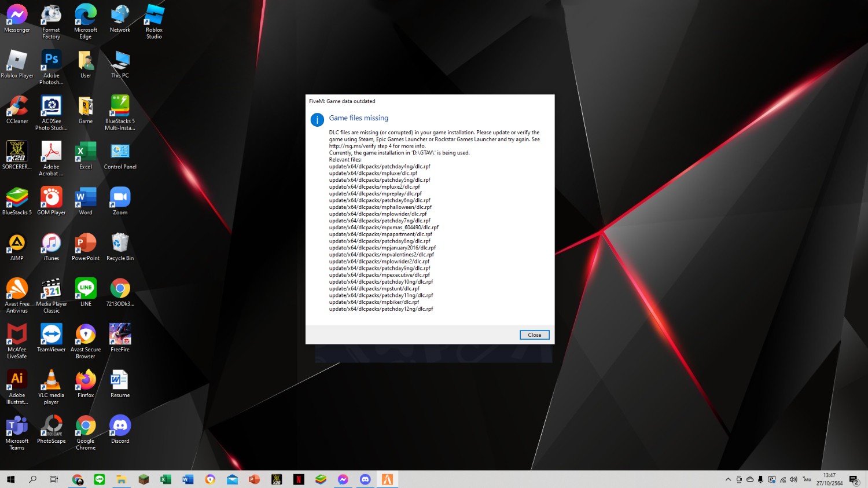Open Minecraft from the taskbar
This screenshot has width=868, height=488.
tap(144, 479)
